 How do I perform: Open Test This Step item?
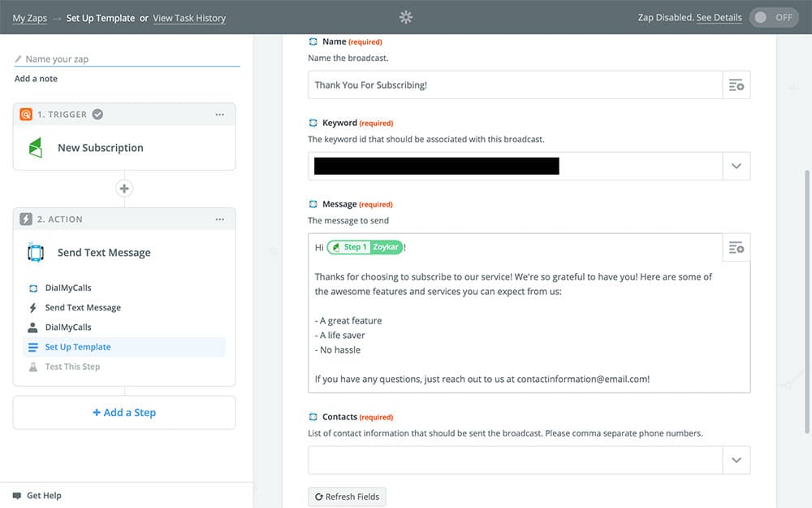click(72, 367)
